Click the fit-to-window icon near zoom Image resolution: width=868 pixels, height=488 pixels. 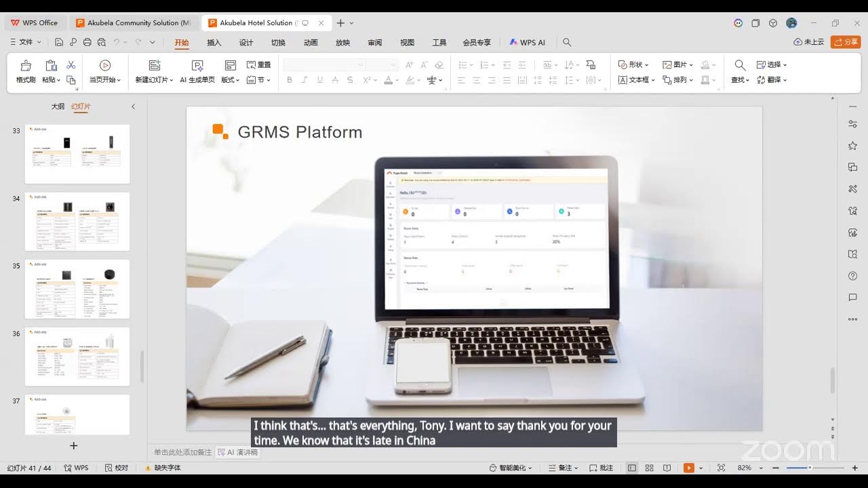click(721, 468)
